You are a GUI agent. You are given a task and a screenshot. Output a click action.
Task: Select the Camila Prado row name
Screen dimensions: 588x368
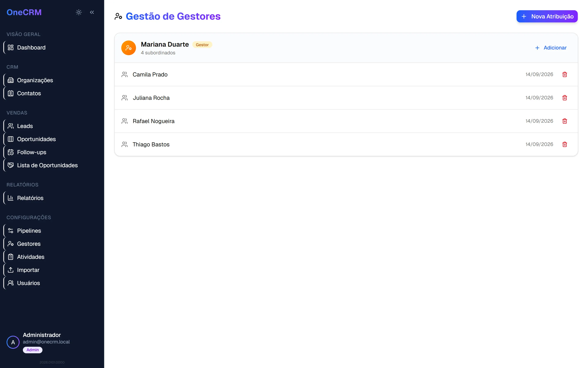pyautogui.click(x=150, y=74)
